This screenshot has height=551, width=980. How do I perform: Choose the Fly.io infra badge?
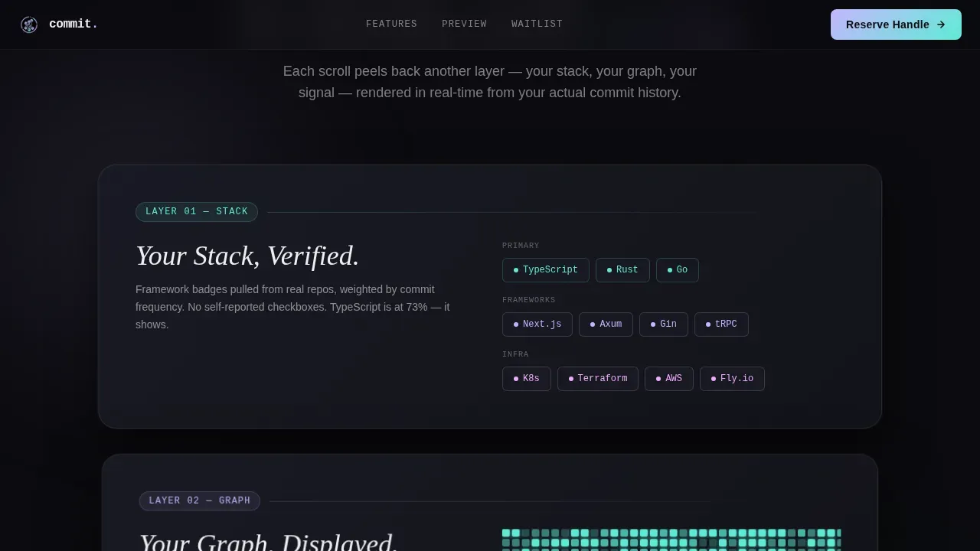tap(732, 379)
